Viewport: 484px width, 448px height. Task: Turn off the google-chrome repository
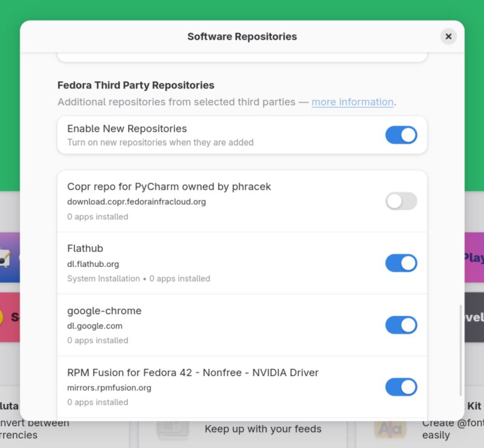point(402,325)
